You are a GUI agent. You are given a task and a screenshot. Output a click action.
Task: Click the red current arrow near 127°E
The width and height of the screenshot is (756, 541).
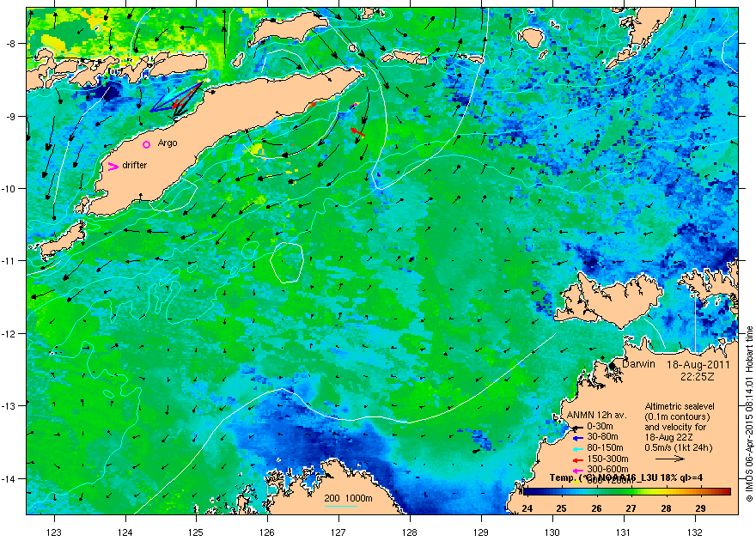click(x=357, y=132)
